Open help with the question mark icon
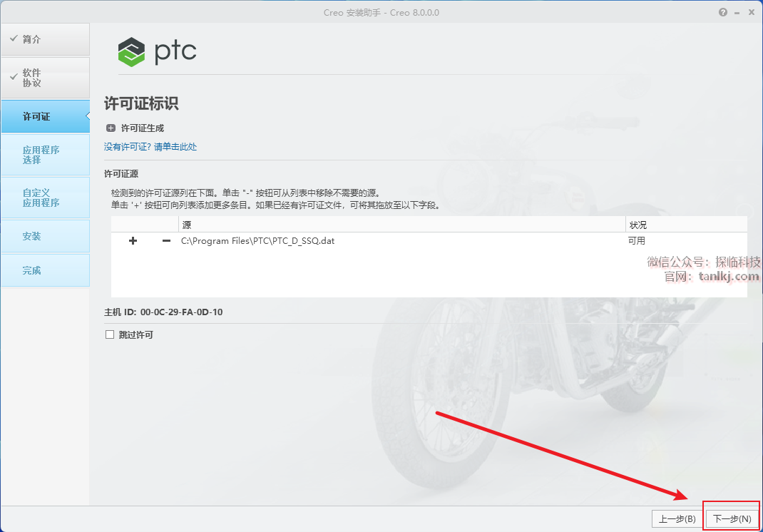Image resolution: width=763 pixels, height=532 pixels. point(723,12)
